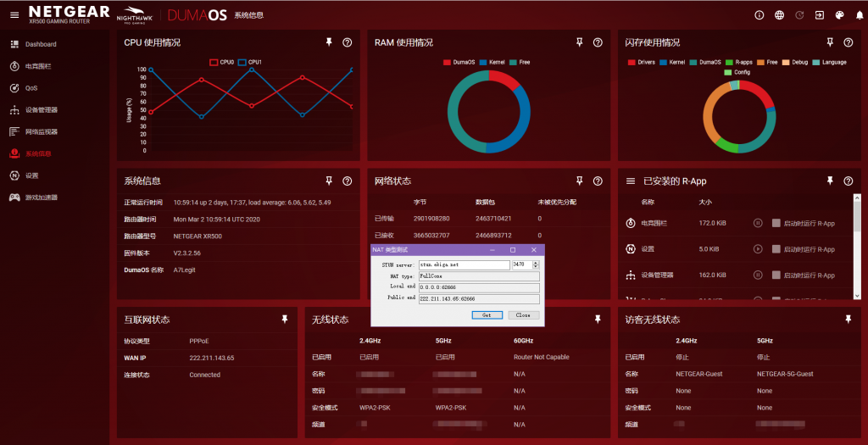
Task: Open help for the 网络状态 panel
Action: pyautogui.click(x=598, y=181)
